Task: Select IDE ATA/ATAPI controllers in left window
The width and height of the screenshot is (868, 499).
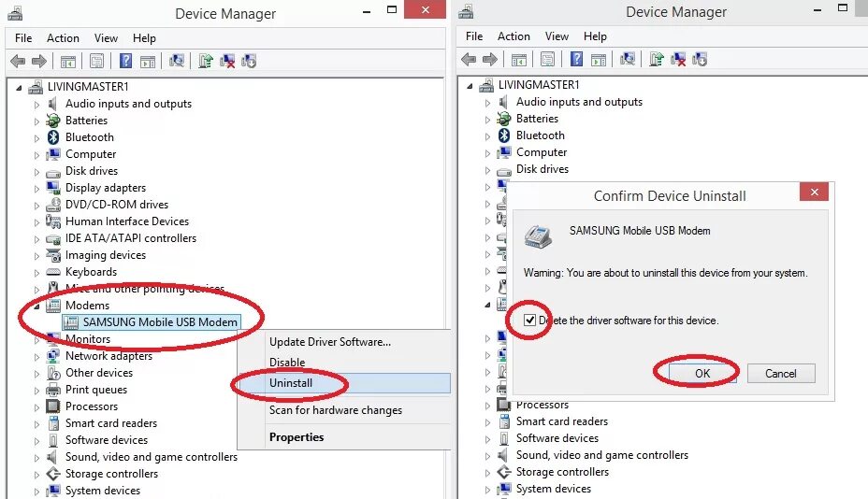Action: 131,238
